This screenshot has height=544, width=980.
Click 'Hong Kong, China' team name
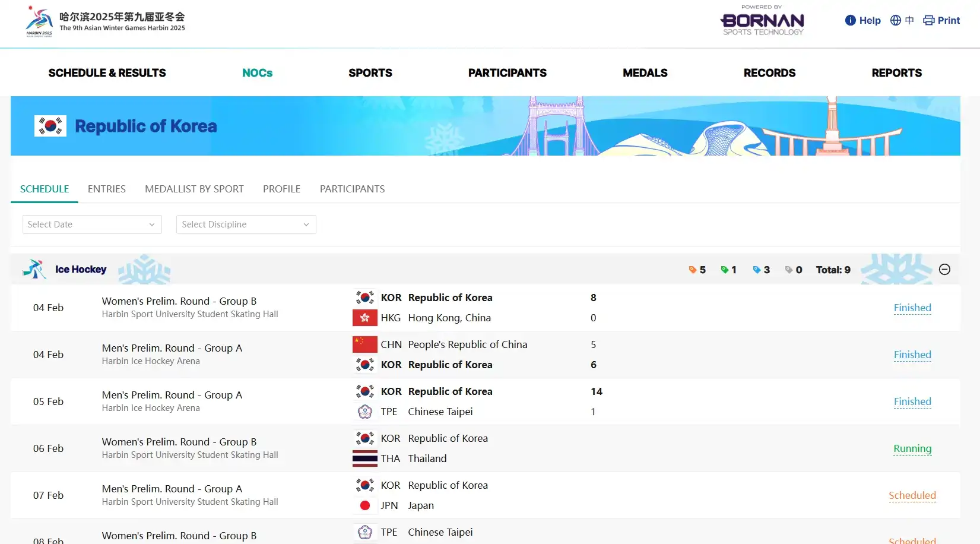coord(449,318)
